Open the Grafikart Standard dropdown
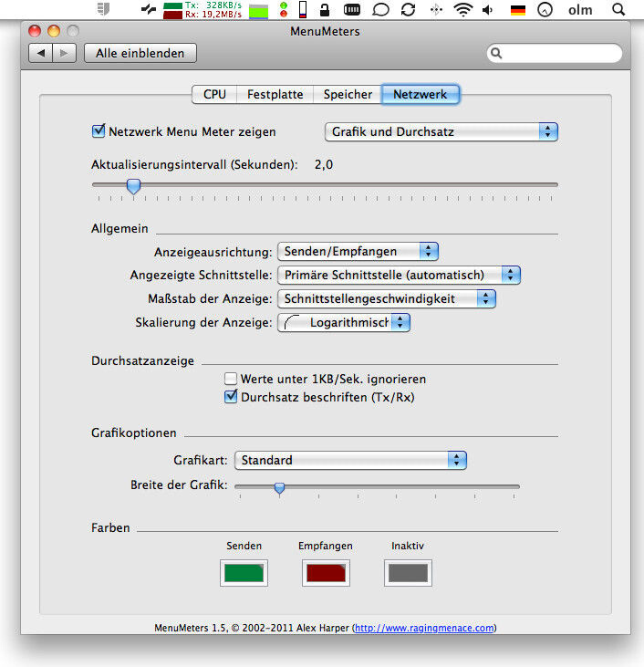Screen dimensions: 644x667 (350, 460)
